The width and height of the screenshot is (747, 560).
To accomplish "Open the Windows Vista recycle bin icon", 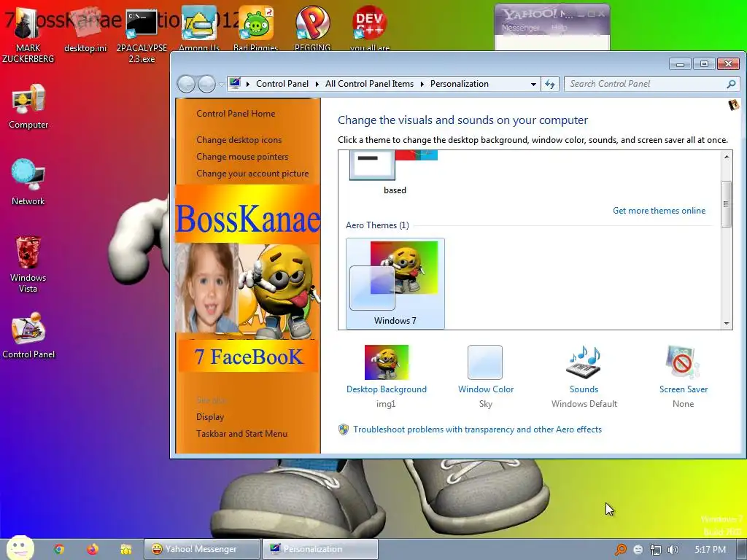I will click(x=28, y=264).
